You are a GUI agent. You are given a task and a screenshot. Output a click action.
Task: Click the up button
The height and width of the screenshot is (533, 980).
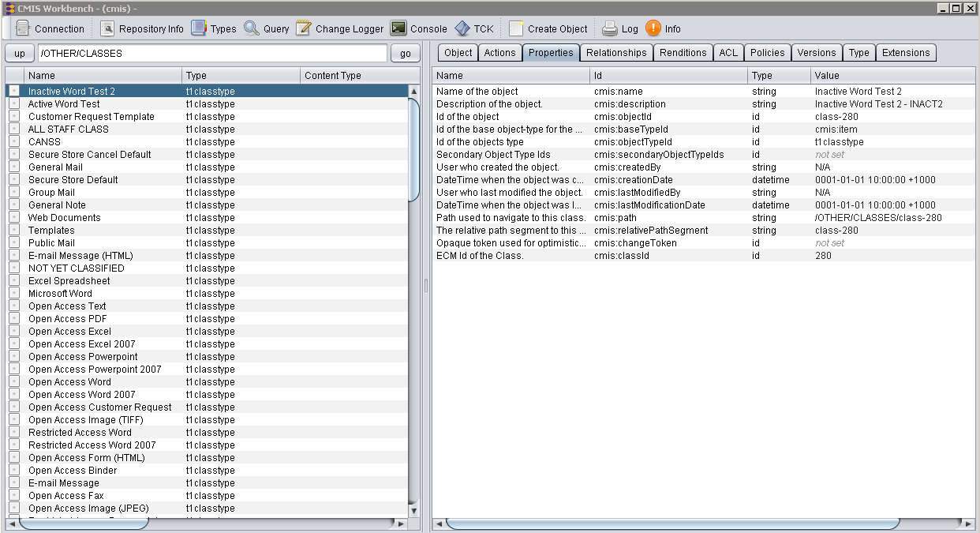click(x=20, y=54)
